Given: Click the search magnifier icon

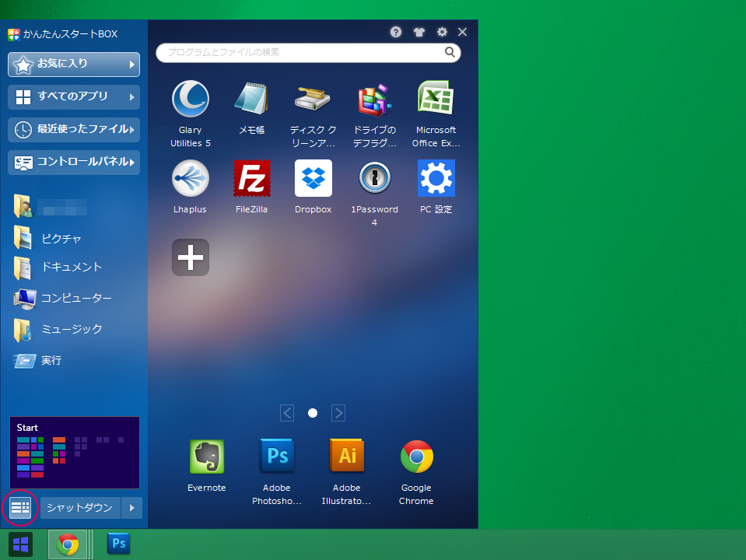Looking at the screenshot, I should tap(450, 52).
